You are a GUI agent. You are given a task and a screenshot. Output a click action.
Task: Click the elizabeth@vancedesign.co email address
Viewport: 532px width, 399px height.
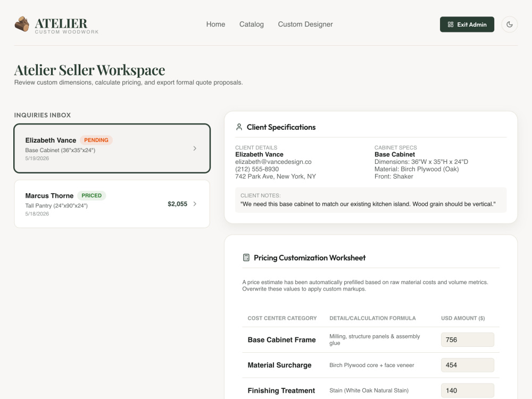pos(273,162)
